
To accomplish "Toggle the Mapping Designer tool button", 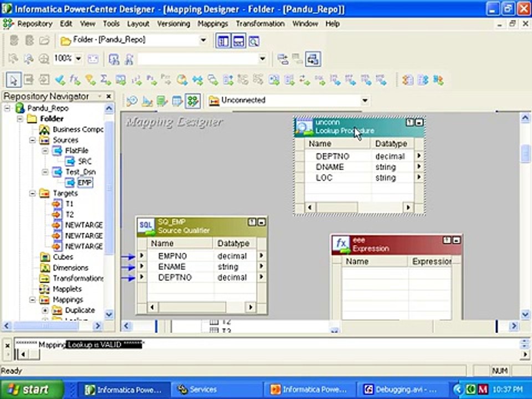I will point(193,101).
